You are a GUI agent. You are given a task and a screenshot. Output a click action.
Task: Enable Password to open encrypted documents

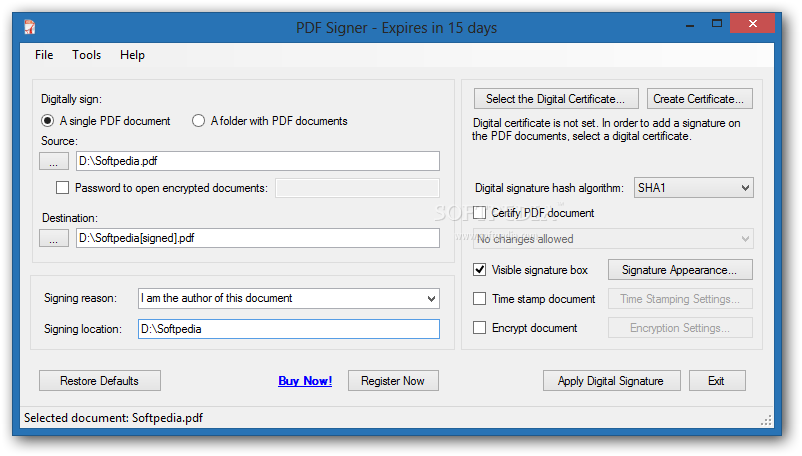[62, 188]
